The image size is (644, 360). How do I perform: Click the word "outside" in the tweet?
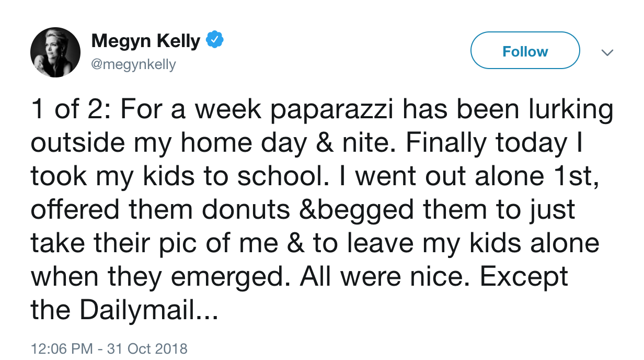tap(77, 143)
